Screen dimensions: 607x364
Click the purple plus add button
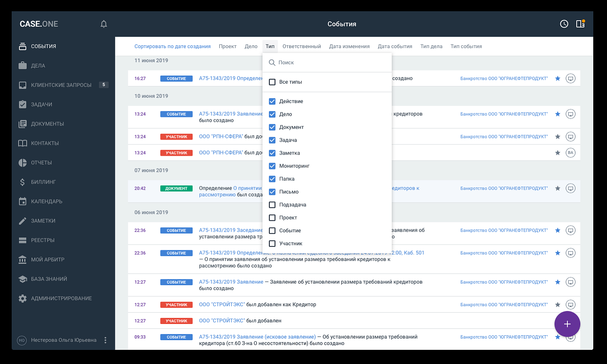point(567,324)
